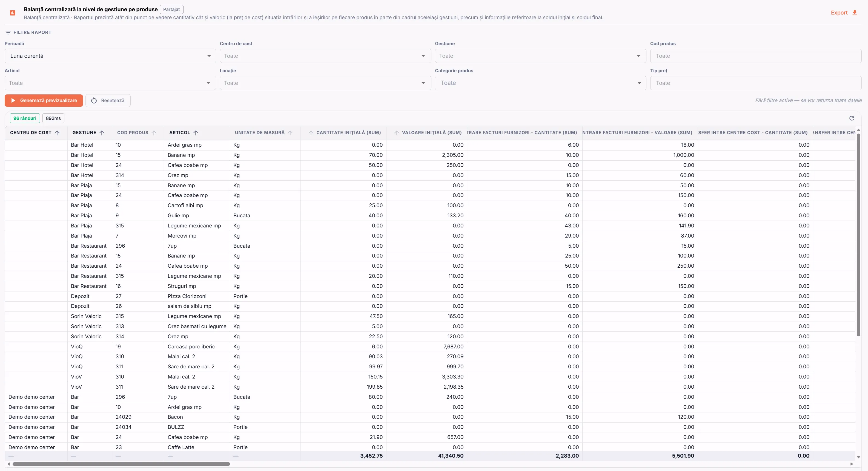This screenshot has height=471, width=868.
Task: Click the filter lines icon next to FILTRE RAPORT
Action: click(x=8, y=32)
